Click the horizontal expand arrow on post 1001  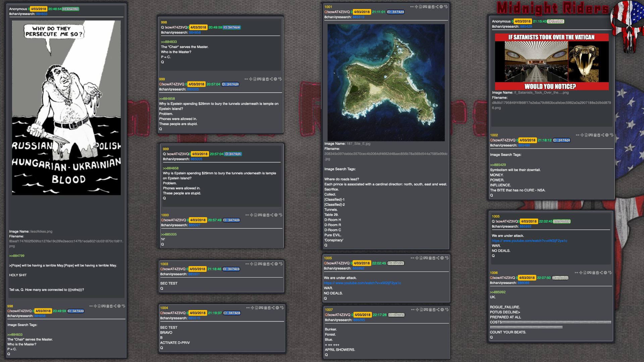click(x=412, y=7)
